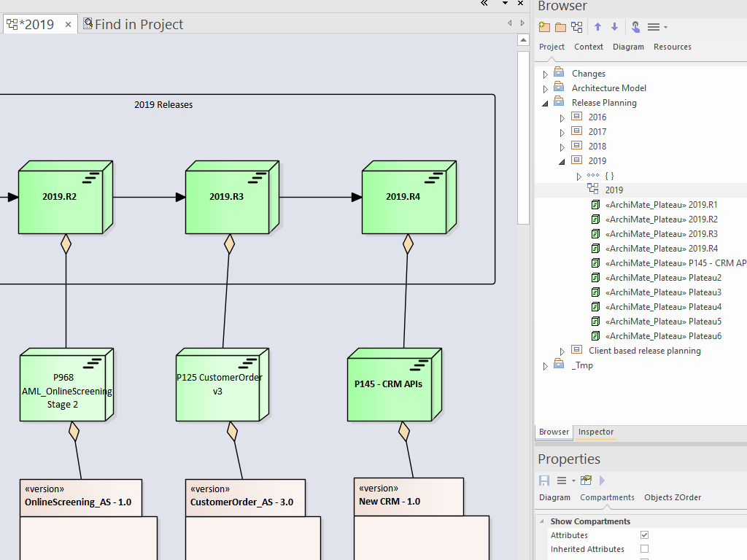Image resolution: width=747 pixels, height=560 pixels.
Task: Expand the 2016 view
Action: (x=562, y=118)
